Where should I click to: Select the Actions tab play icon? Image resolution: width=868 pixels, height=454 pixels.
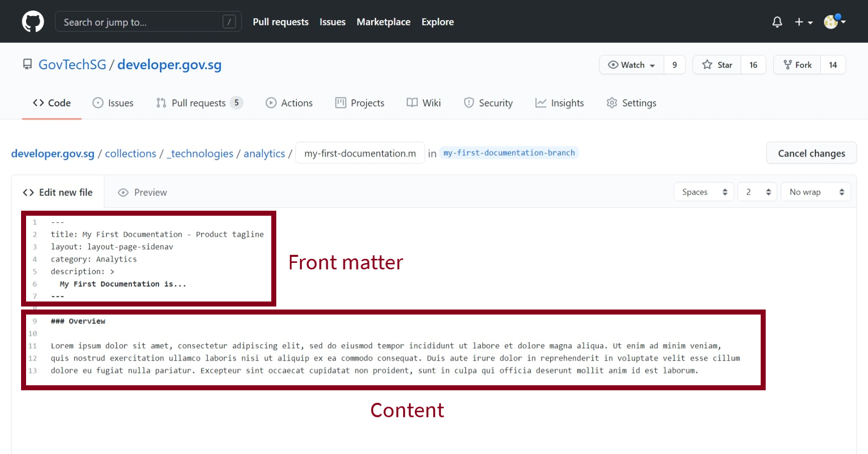271,102
